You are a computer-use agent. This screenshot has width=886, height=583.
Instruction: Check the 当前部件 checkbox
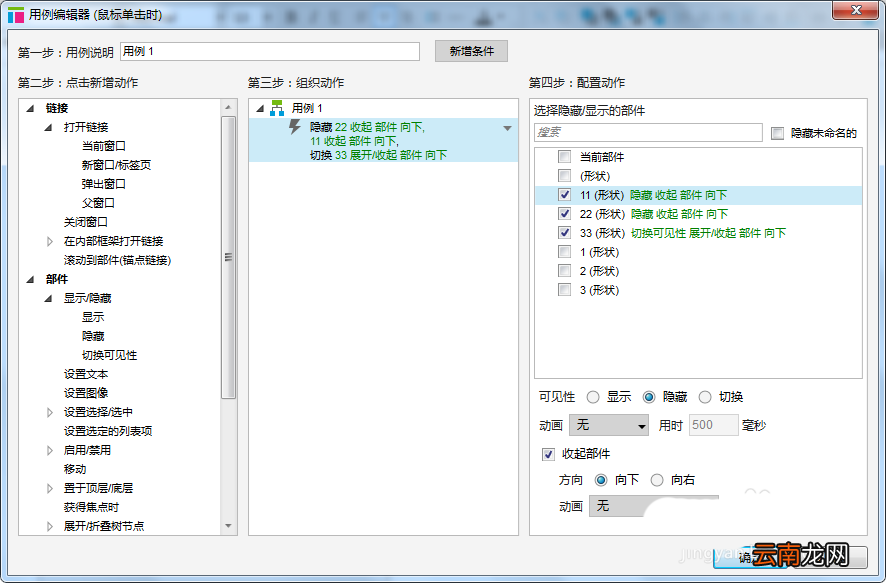[x=564, y=156]
